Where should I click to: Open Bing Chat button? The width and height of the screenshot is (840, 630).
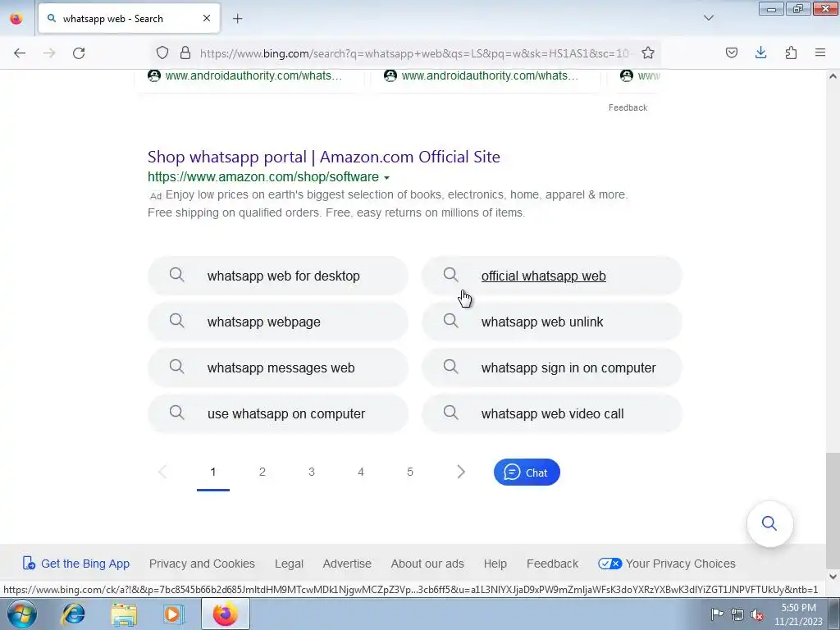coord(527,472)
